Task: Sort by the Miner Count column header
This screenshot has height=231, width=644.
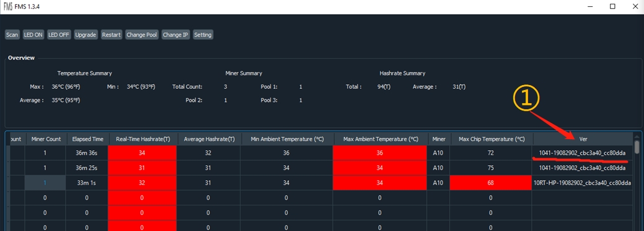Action: tap(46, 139)
